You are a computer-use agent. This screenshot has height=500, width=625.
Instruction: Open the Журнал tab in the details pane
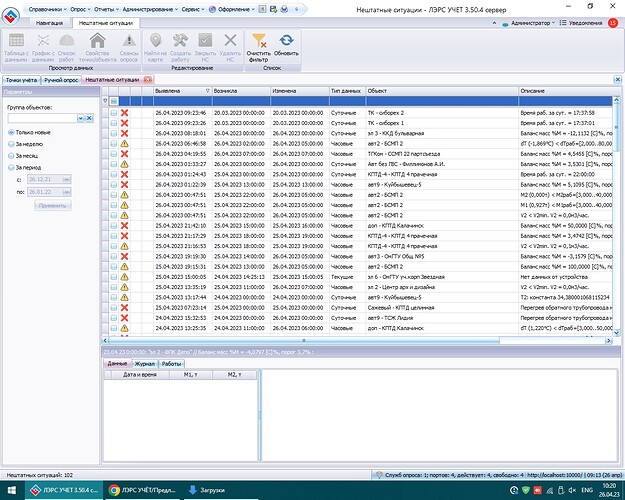pos(145,364)
